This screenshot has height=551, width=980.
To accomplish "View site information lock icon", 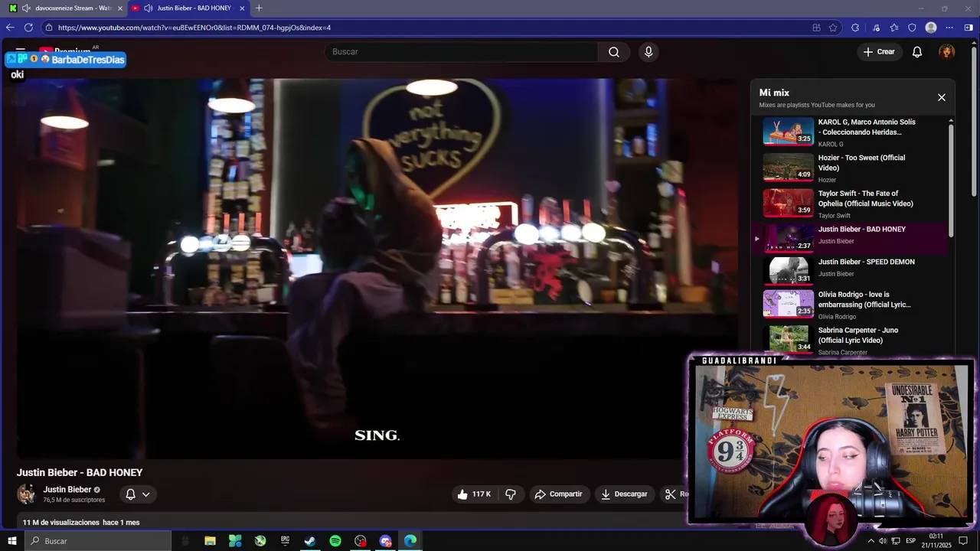I will pyautogui.click(x=49, y=28).
